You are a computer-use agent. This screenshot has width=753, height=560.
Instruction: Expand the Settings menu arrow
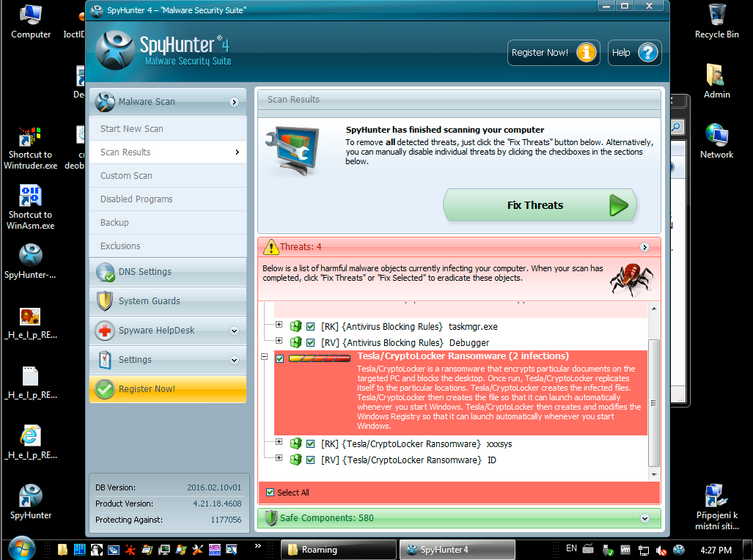pyautogui.click(x=235, y=360)
